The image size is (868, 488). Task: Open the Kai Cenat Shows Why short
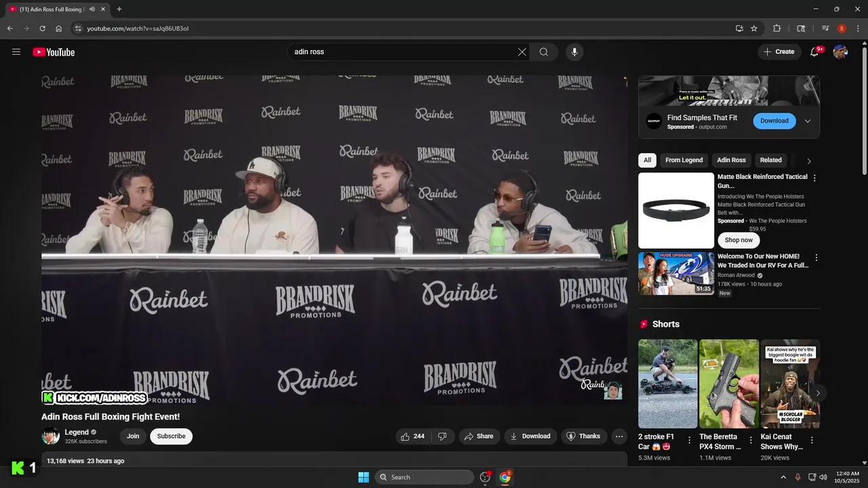tap(790, 384)
